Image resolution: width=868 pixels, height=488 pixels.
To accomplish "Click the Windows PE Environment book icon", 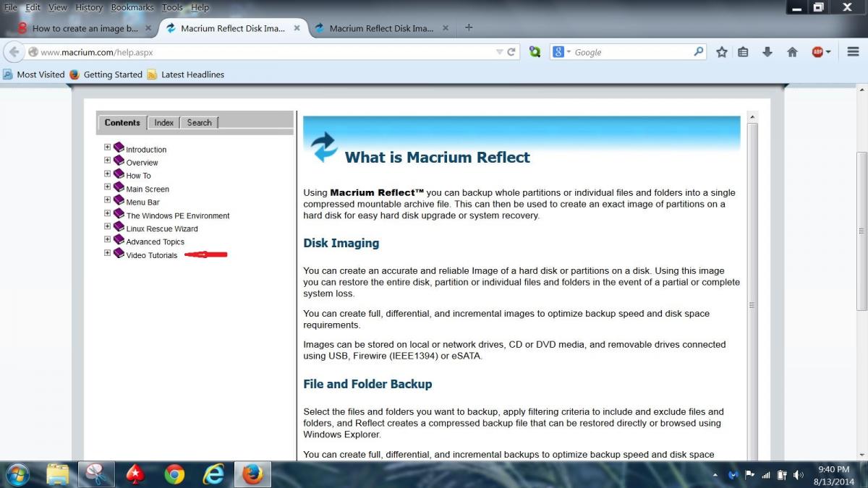I will point(119,213).
